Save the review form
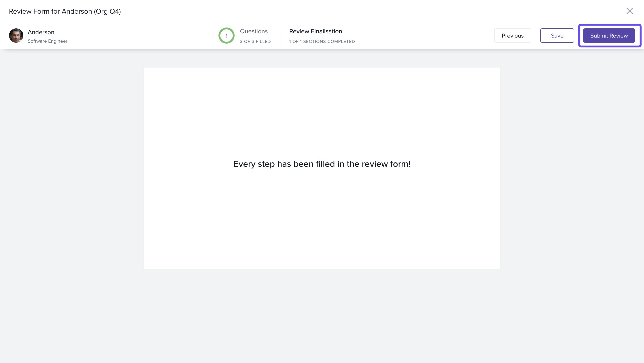The image size is (644, 363). (557, 36)
